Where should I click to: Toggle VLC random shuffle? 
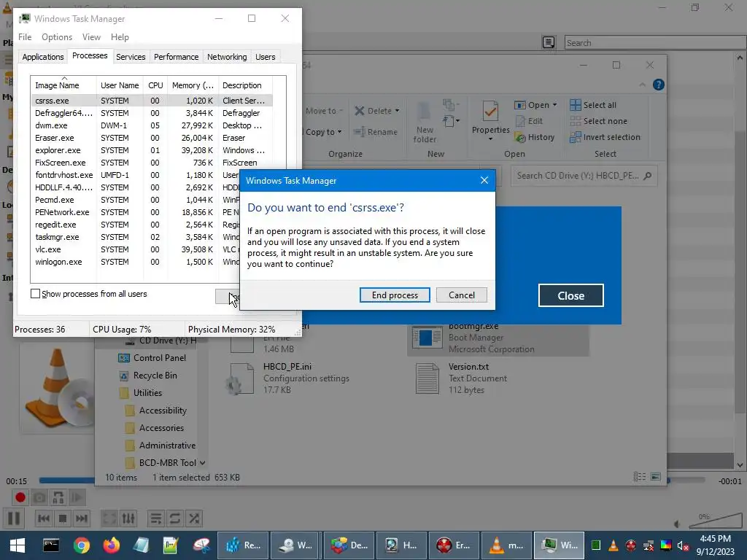pyautogui.click(x=194, y=518)
